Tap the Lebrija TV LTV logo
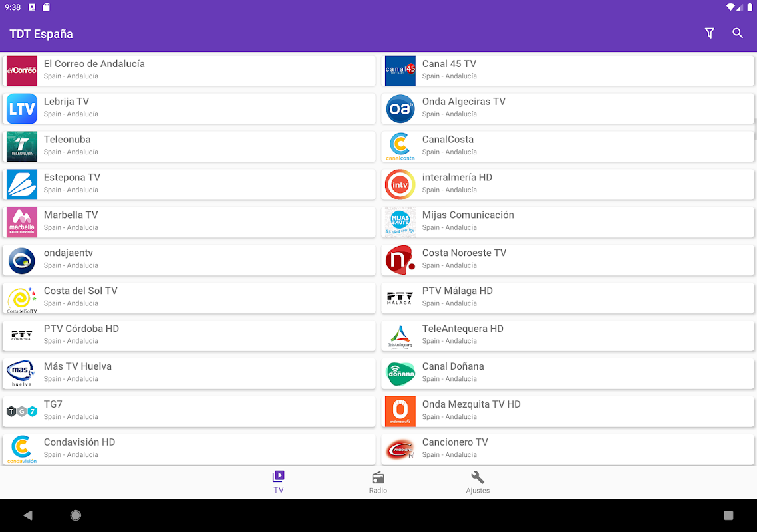This screenshot has width=757, height=532. [x=22, y=108]
